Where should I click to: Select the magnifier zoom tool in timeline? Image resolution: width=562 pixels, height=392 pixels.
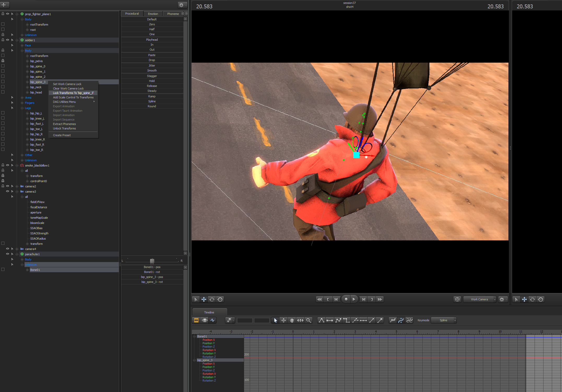[x=309, y=320]
